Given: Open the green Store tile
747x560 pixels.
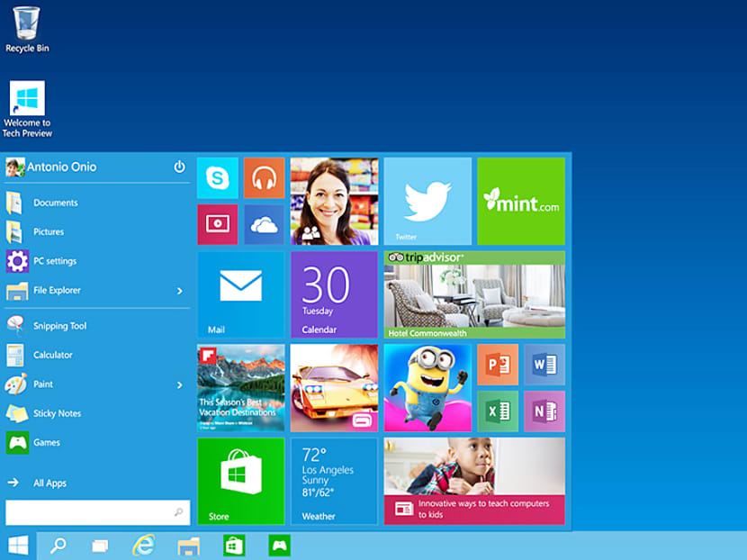Looking at the screenshot, I should point(241,482).
